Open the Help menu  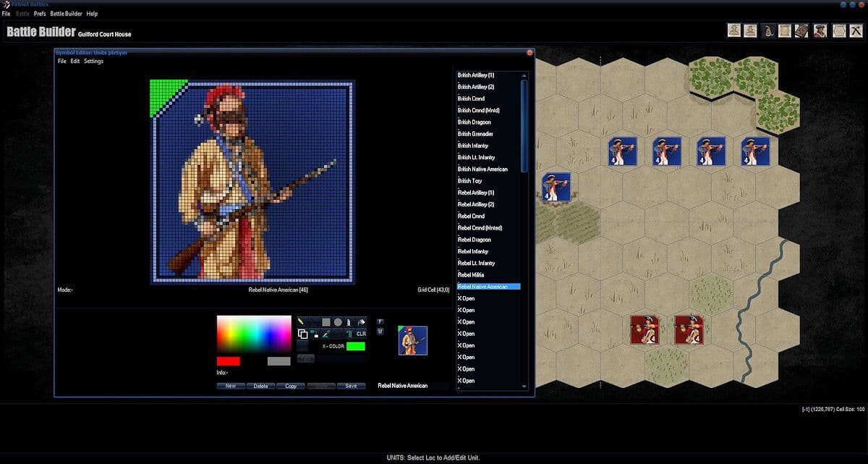[92, 14]
